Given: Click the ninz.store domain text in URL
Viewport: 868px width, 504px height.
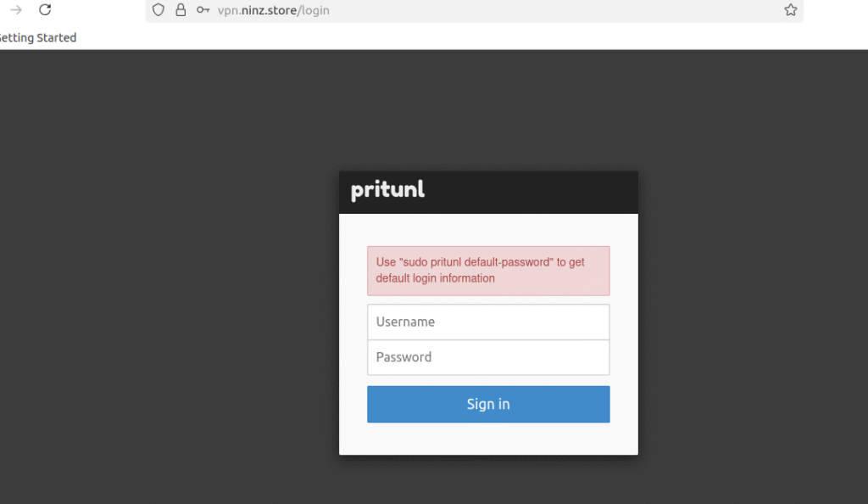Looking at the screenshot, I should click(269, 10).
